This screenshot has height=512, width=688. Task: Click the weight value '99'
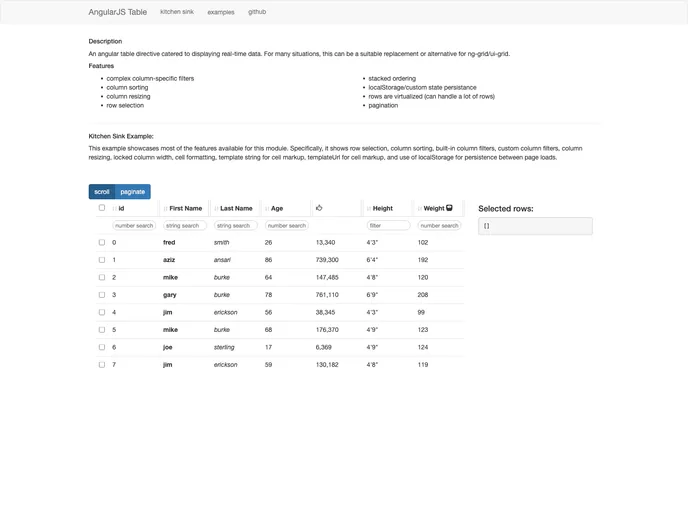[x=421, y=312]
